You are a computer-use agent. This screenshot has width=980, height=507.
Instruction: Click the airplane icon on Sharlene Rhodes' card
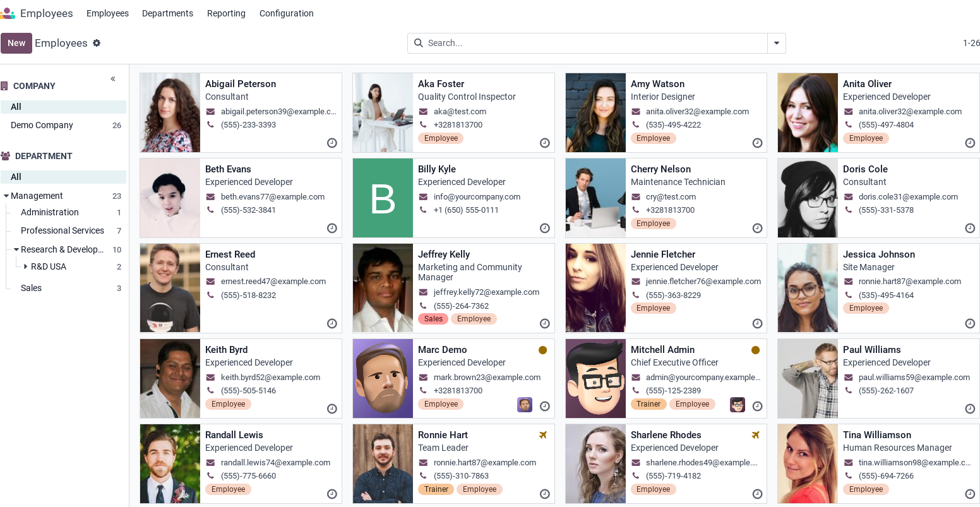(755, 435)
